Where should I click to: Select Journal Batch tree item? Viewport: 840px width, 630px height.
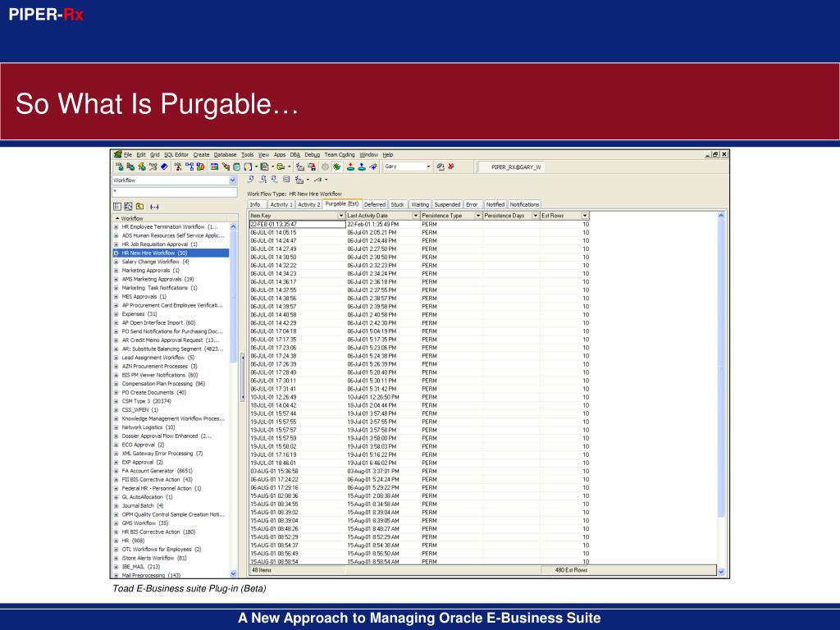click(143, 505)
